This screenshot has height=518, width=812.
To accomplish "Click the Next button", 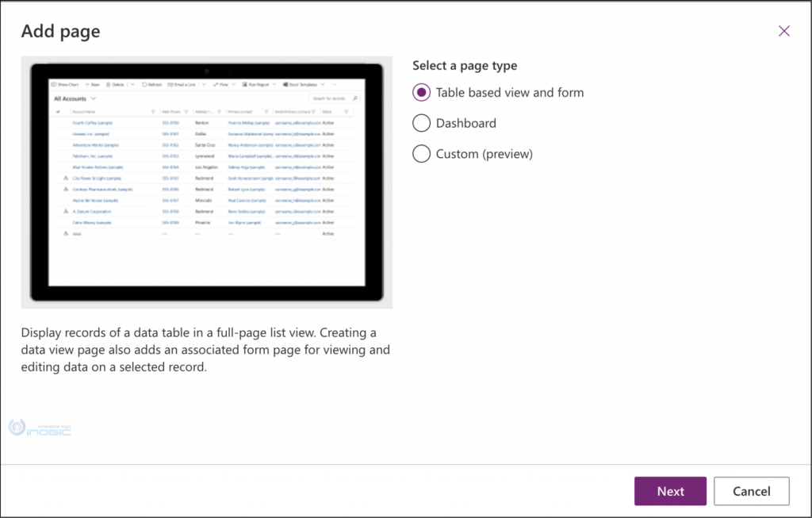I will coord(670,490).
